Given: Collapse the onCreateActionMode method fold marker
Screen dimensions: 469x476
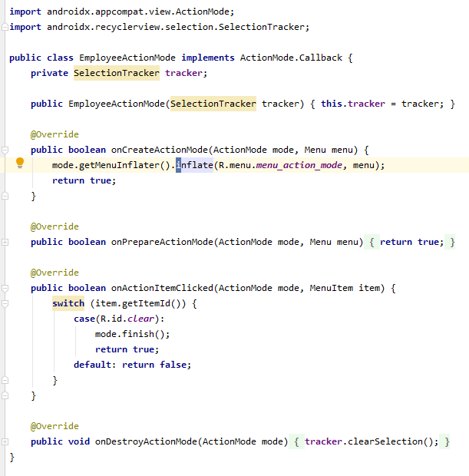Looking at the screenshot, I should [x=5, y=150].
